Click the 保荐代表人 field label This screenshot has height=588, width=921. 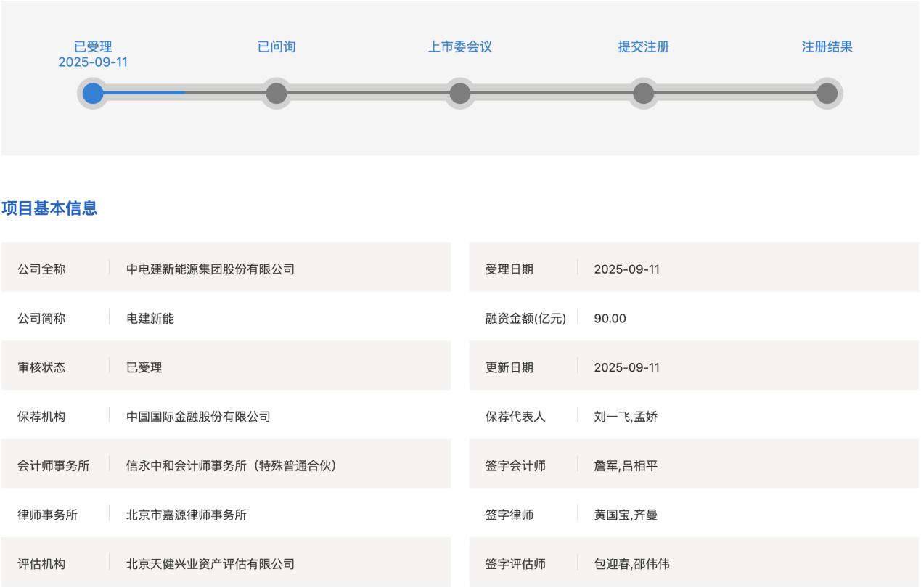pyautogui.click(x=515, y=417)
